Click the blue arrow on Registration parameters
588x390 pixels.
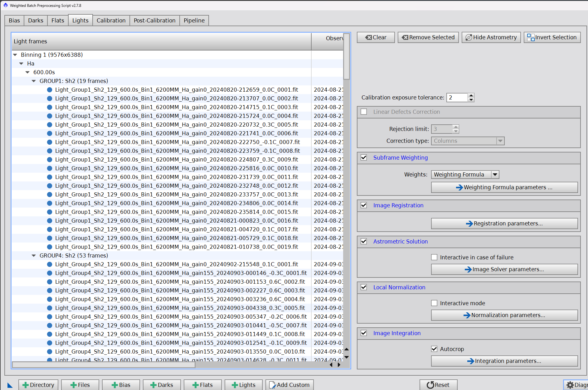[469, 224]
